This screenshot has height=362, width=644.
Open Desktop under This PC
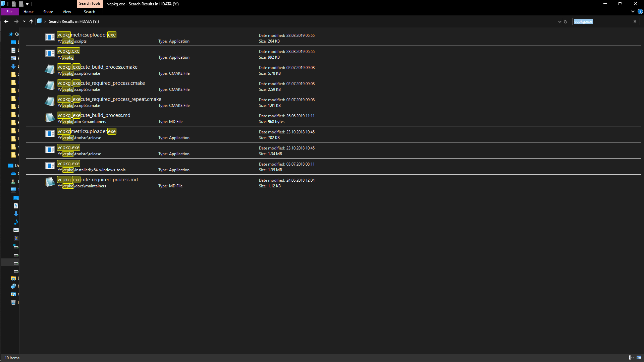16,198
